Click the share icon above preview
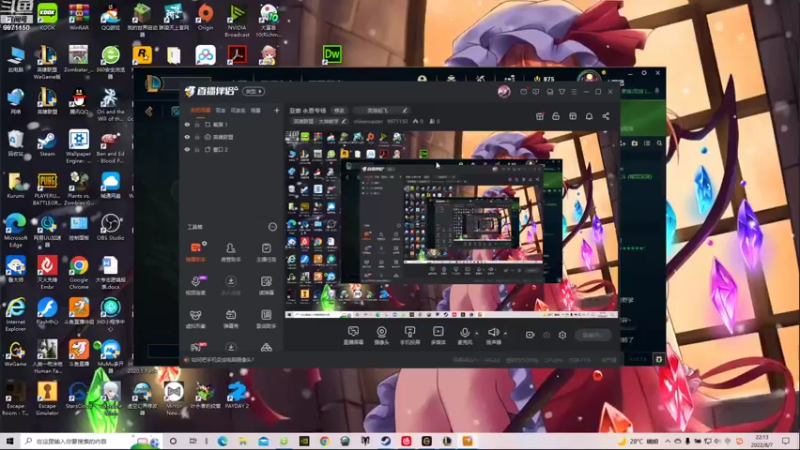Viewport: 800px width, 450px height. 606,116
